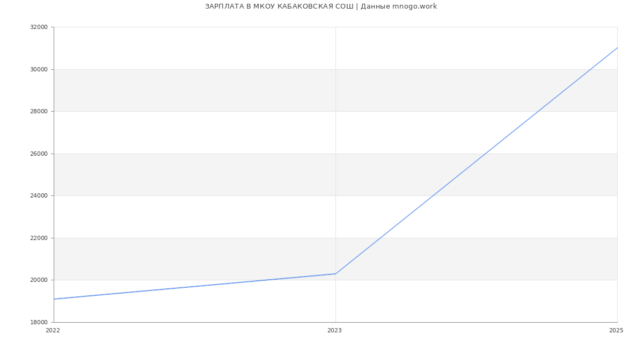Click the 26000 y-axis label
The image size is (644, 349).
pos(39,154)
